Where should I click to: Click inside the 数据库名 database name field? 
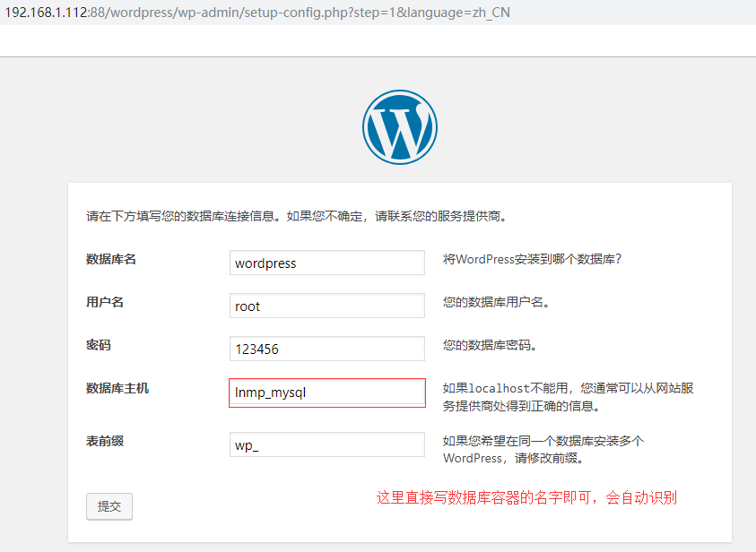[326, 263]
